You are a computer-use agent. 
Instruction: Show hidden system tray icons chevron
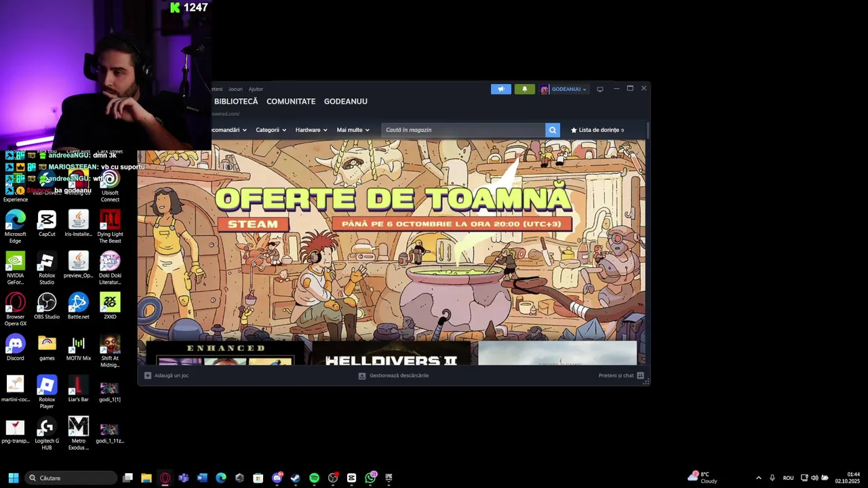758,478
